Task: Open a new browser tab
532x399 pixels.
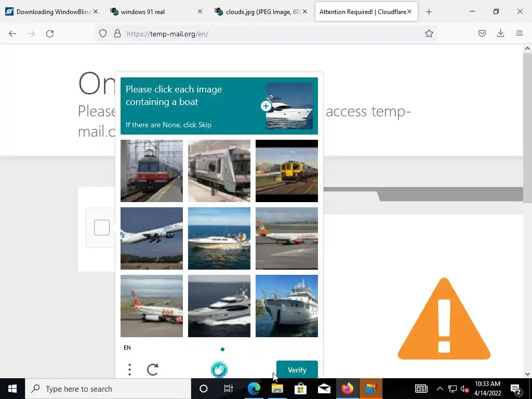Action: (x=429, y=12)
